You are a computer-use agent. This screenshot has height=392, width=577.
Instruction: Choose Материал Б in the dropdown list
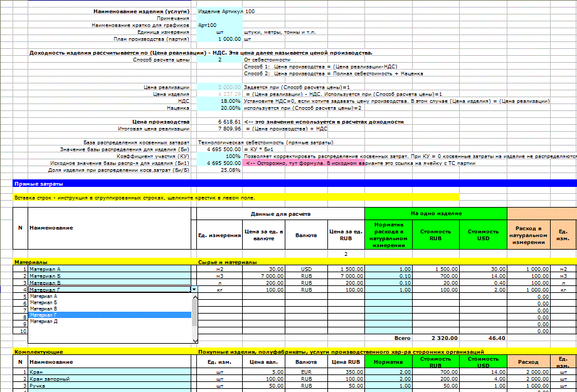[x=110, y=302]
